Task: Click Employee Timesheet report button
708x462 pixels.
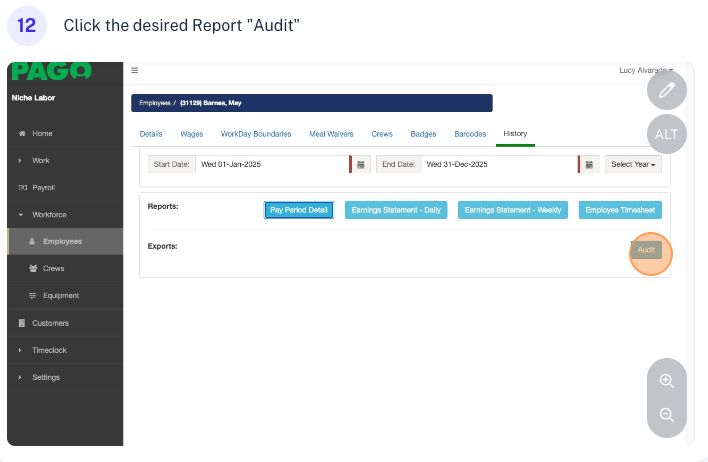Action: tap(620, 210)
